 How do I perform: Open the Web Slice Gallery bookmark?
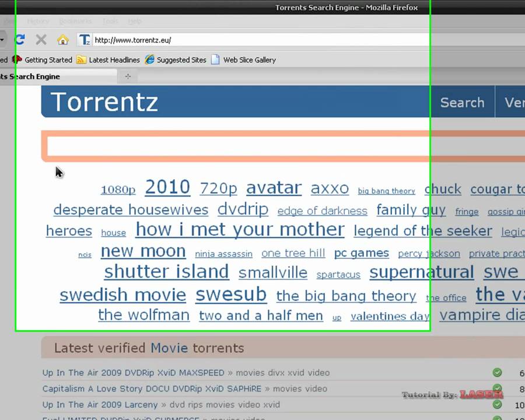click(x=243, y=60)
